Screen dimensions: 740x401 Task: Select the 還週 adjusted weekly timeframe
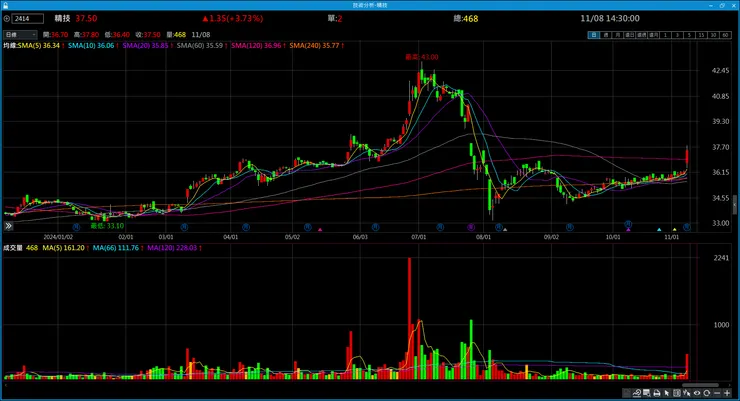(642, 35)
